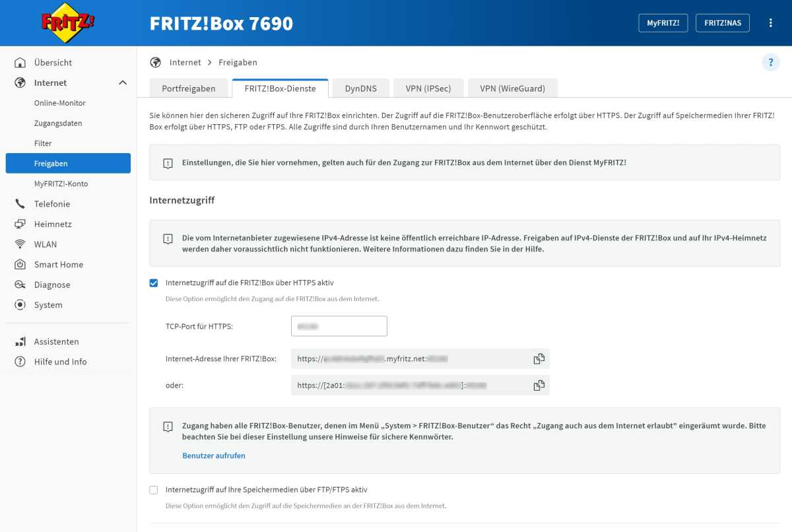Open Assistenten

tap(56, 342)
